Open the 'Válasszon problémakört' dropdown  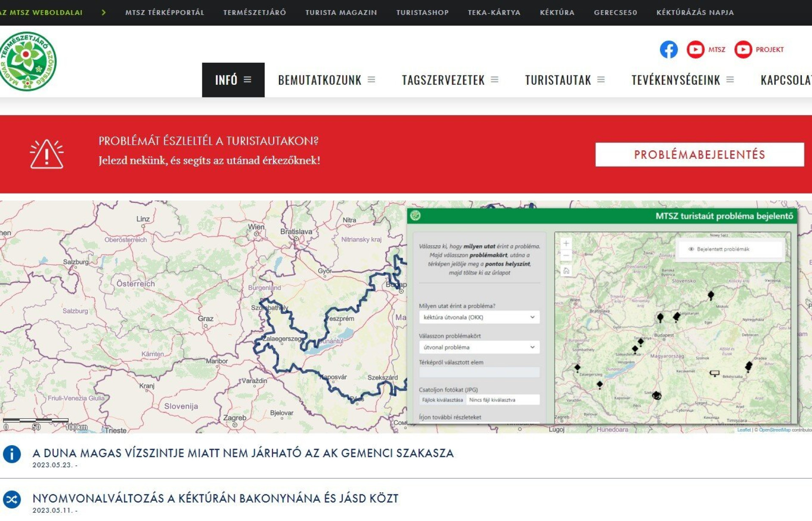point(479,347)
